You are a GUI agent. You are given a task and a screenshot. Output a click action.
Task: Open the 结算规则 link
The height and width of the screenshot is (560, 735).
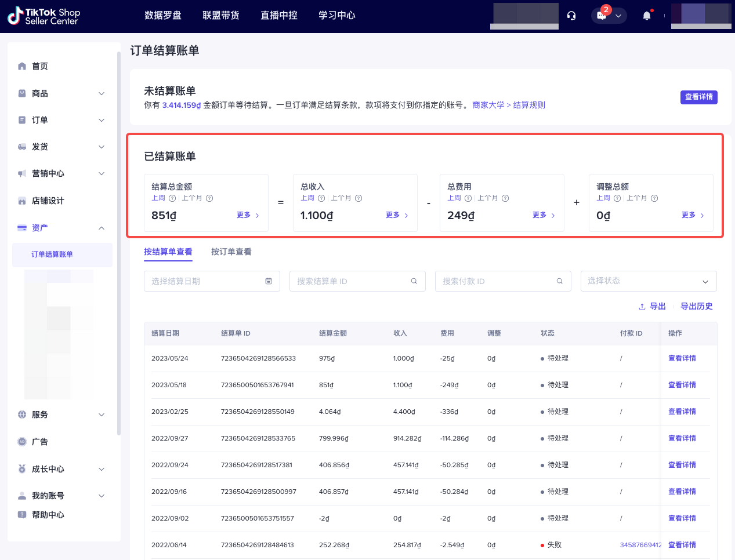coord(528,105)
